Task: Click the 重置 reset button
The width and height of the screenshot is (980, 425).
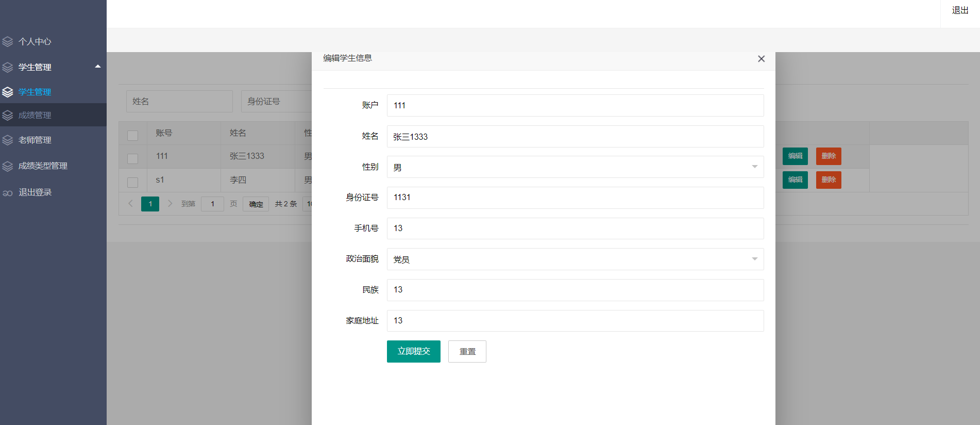Action: click(467, 351)
